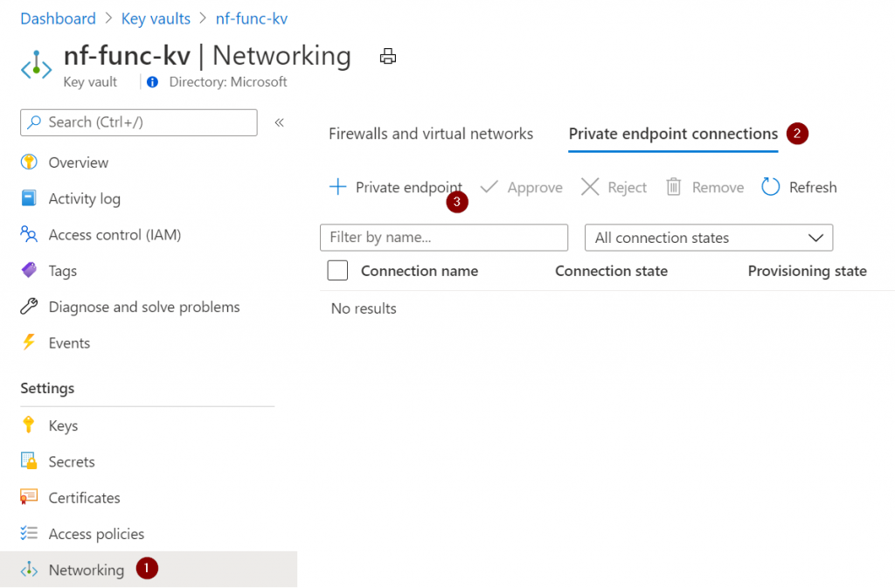Click the purple Tags icon

coord(29,270)
